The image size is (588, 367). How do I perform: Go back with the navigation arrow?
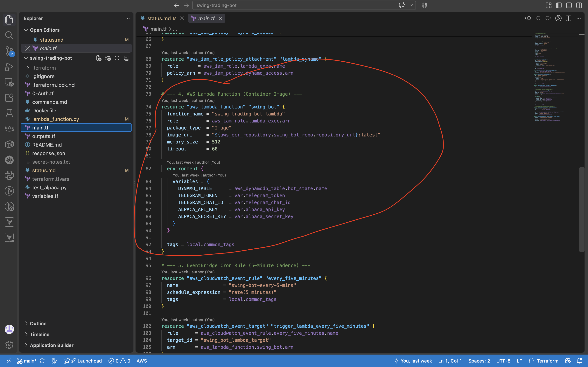pyautogui.click(x=177, y=5)
